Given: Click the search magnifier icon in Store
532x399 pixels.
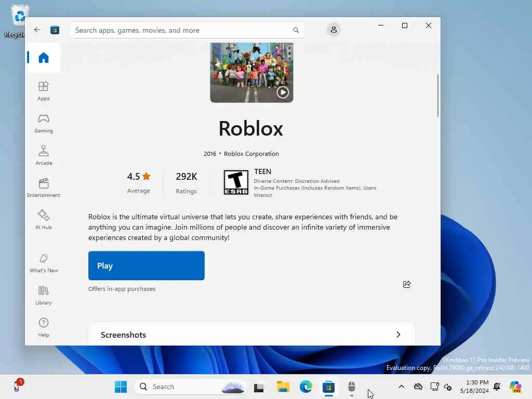Looking at the screenshot, I should [296, 30].
